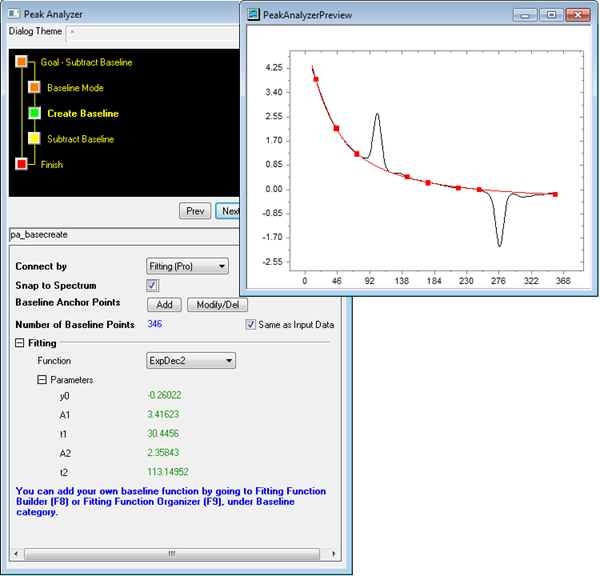Screen dimensions: 600x576
Task: Collapse the Parameters tree node
Action: click(42, 380)
